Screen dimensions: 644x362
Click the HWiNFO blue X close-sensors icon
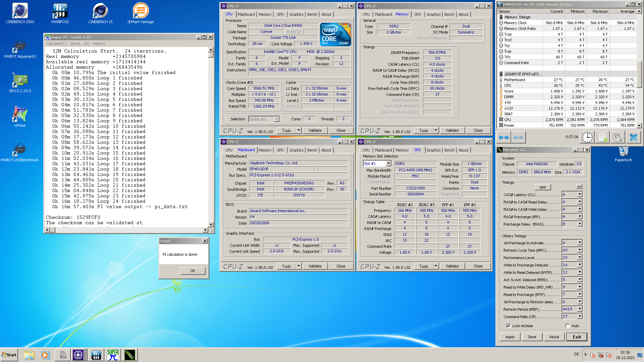pos(633,137)
